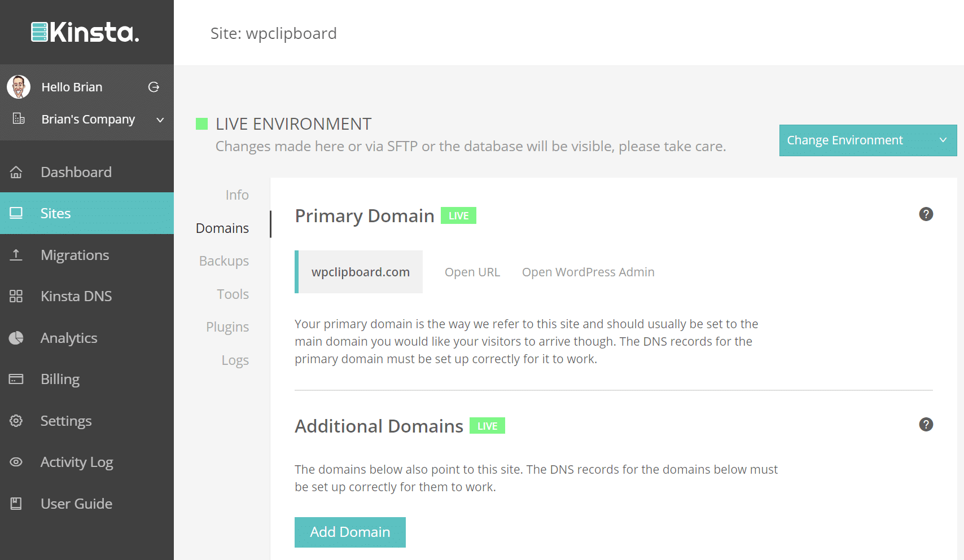
Task: View Analytics section
Action: (87, 338)
